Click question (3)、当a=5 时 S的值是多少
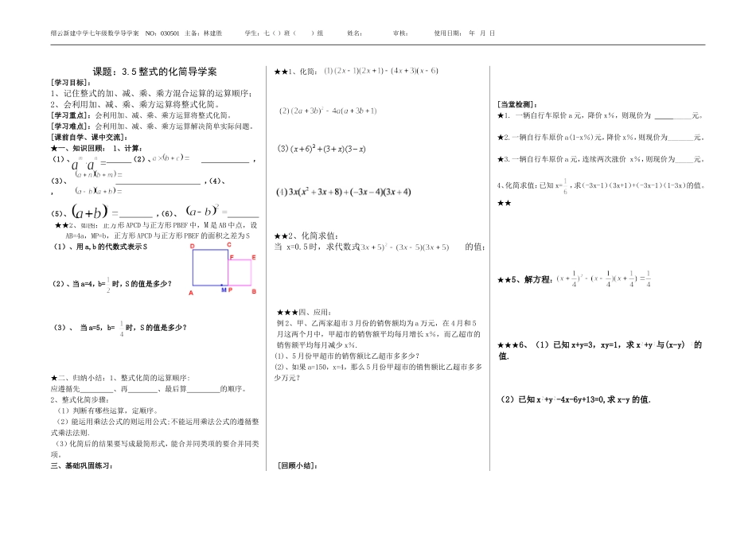 (x=120, y=328)
